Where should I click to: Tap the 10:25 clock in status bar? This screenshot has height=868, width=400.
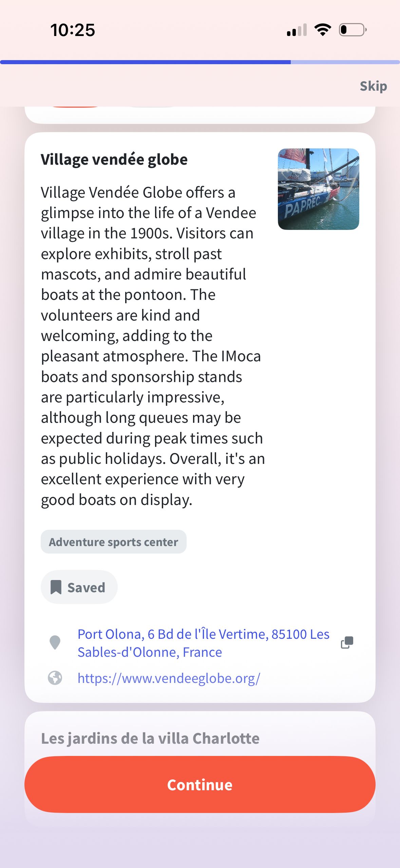pos(73,30)
